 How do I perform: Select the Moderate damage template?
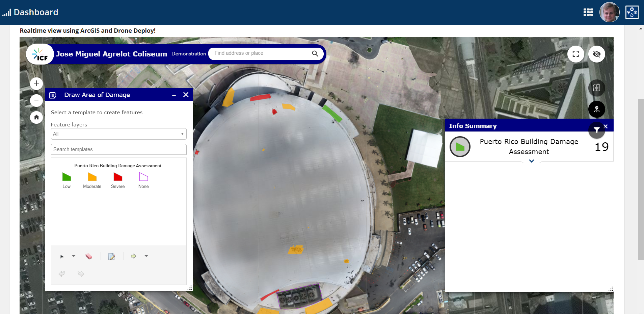point(92,180)
